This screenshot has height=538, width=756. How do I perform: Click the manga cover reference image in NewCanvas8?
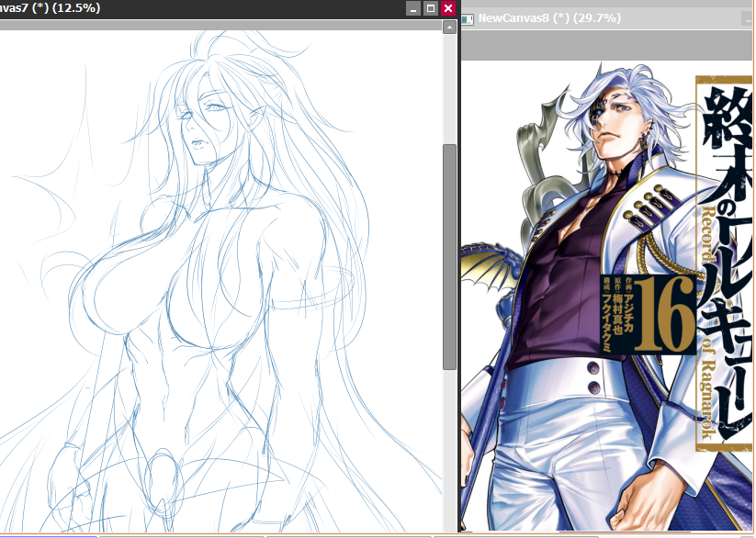click(608, 295)
